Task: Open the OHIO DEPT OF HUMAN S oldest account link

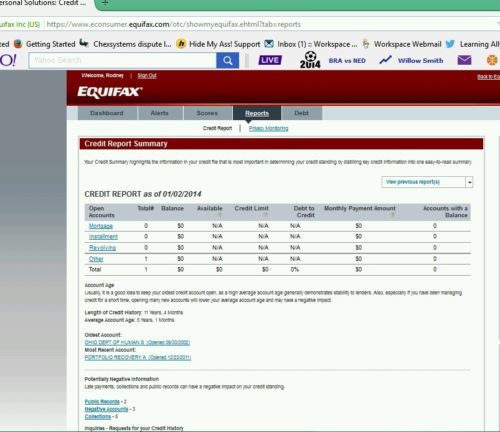Action: pos(137,342)
